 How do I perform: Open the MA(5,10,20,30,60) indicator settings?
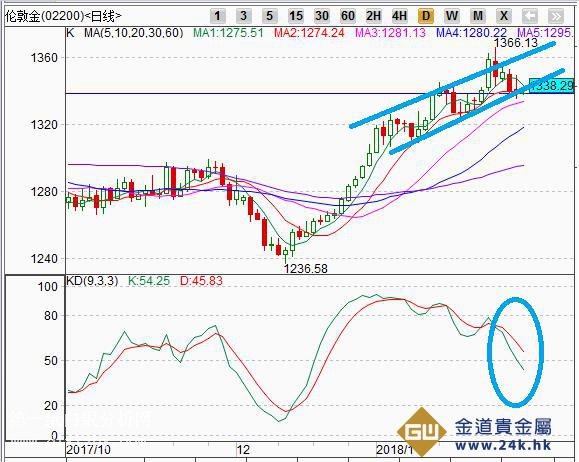tap(133, 33)
